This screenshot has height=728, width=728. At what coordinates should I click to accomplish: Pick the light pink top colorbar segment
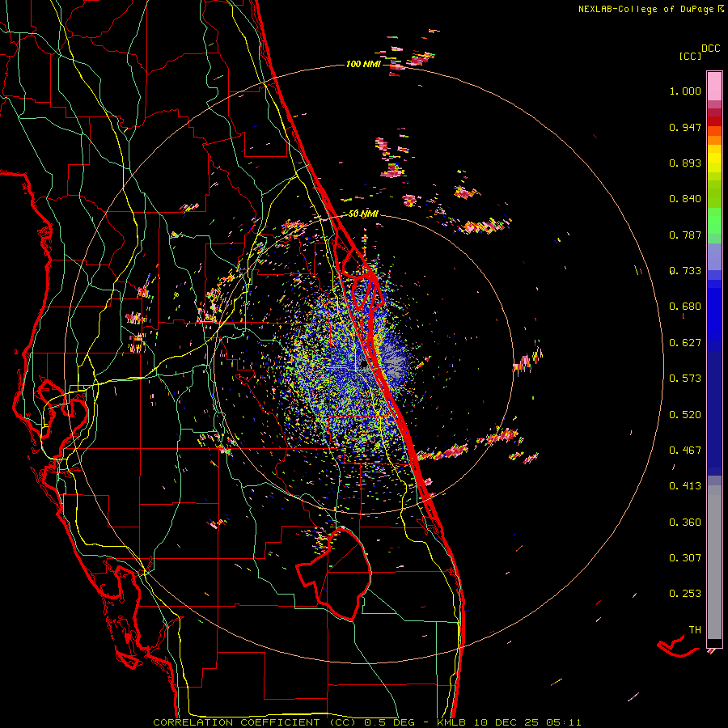pos(714,87)
